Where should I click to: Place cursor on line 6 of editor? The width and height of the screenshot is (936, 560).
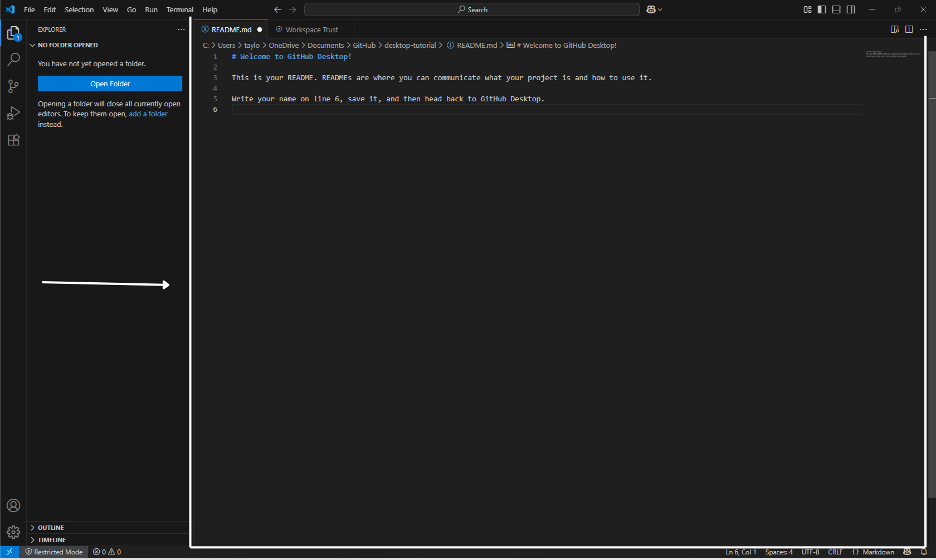[x=547, y=110]
